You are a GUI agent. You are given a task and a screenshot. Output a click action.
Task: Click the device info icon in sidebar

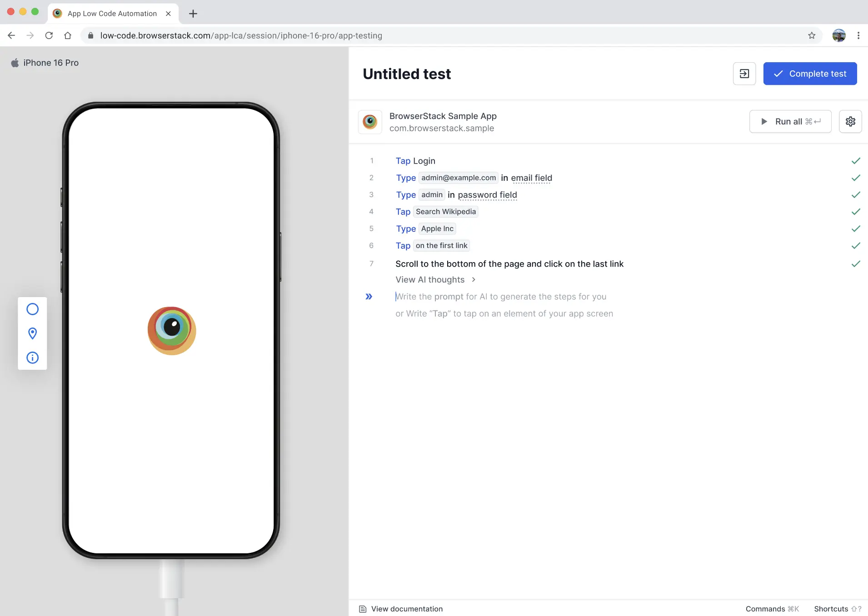tap(32, 358)
